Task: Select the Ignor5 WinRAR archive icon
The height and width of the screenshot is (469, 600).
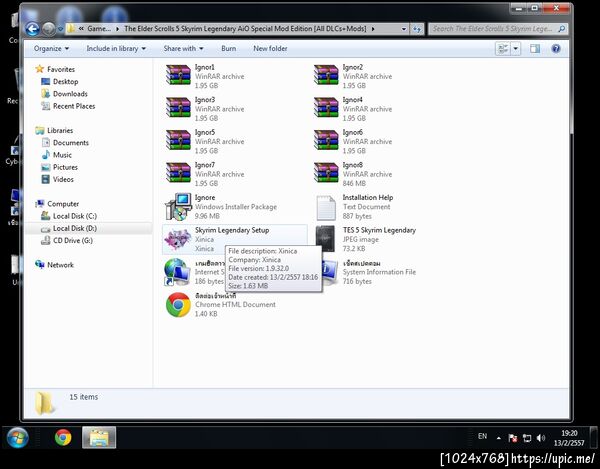Action: coord(178,140)
